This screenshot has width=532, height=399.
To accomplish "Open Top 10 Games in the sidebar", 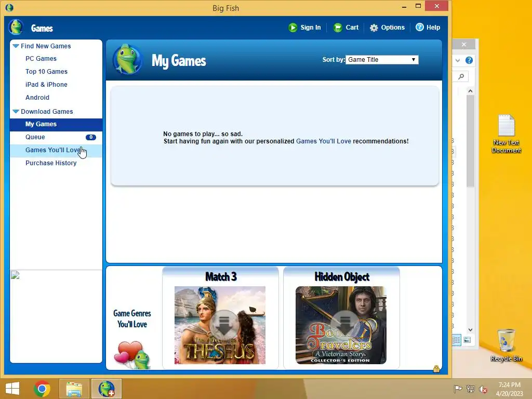I will 46,72.
